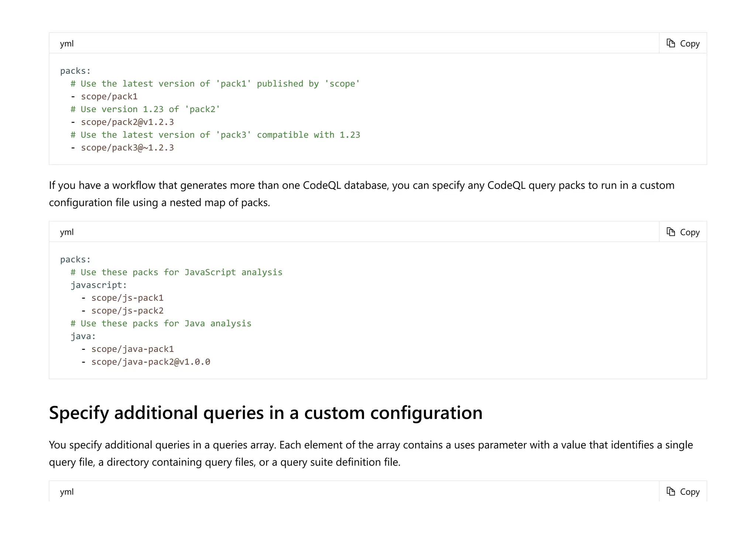756x535 pixels.
Task: Click the line 'scope/pack1'
Action: click(x=109, y=97)
